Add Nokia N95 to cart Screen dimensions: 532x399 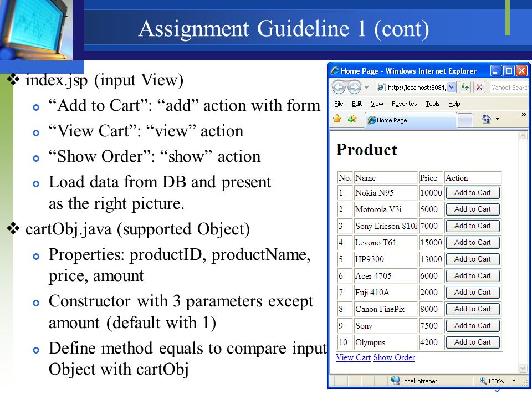[x=473, y=193]
